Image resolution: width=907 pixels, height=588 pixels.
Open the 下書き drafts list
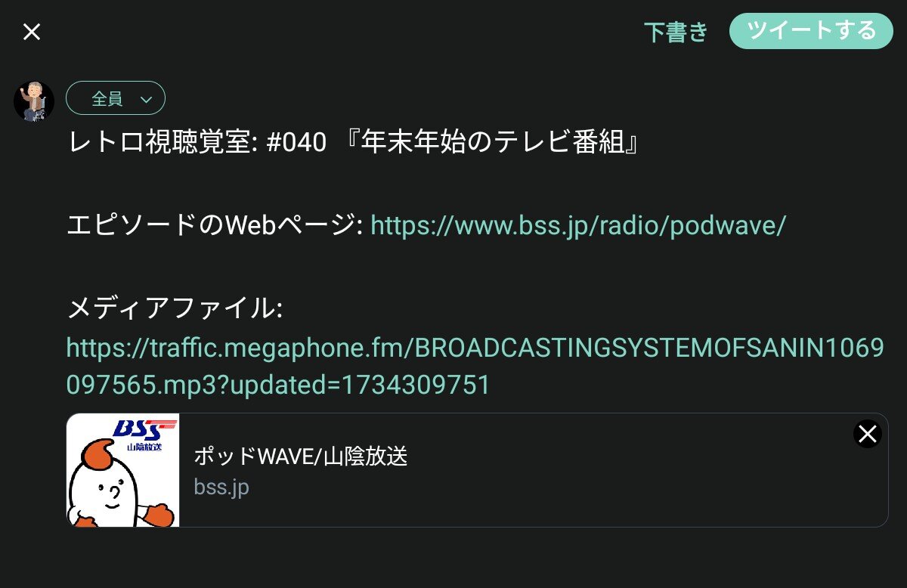pos(676,32)
